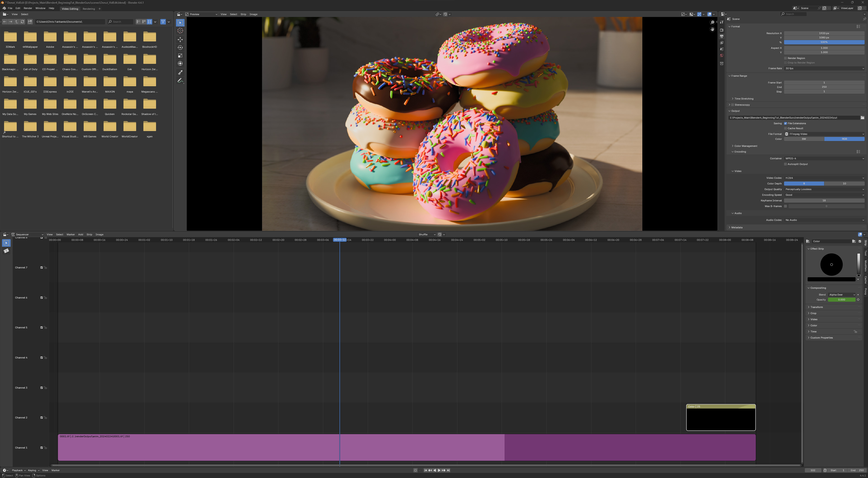This screenshot has height=478, width=868.
Task: Open the File Format FFmpeg Video dropdown
Action: point(824,134)
